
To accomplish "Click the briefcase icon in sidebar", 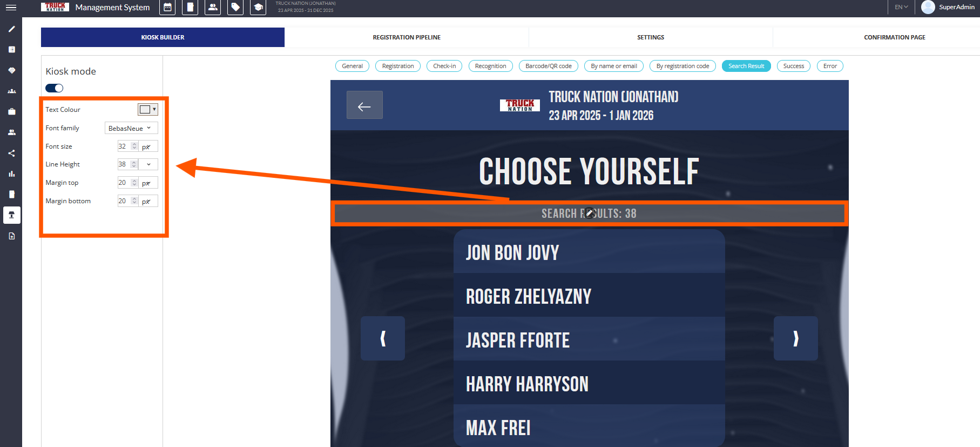I will 11,112.
